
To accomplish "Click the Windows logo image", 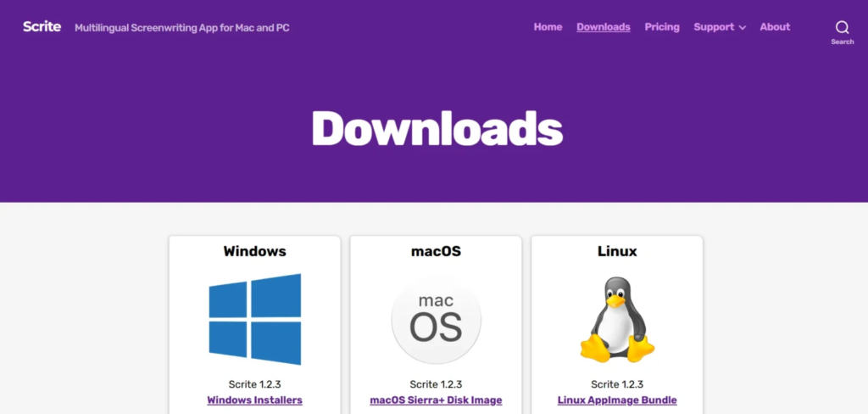I will [254, 319].
